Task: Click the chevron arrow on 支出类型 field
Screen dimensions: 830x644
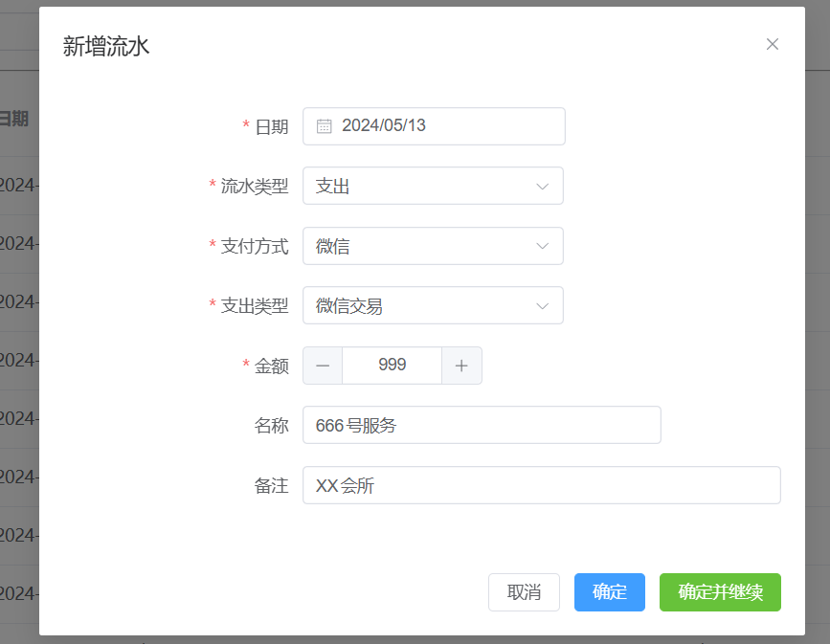Action: [x=544, y=305]
